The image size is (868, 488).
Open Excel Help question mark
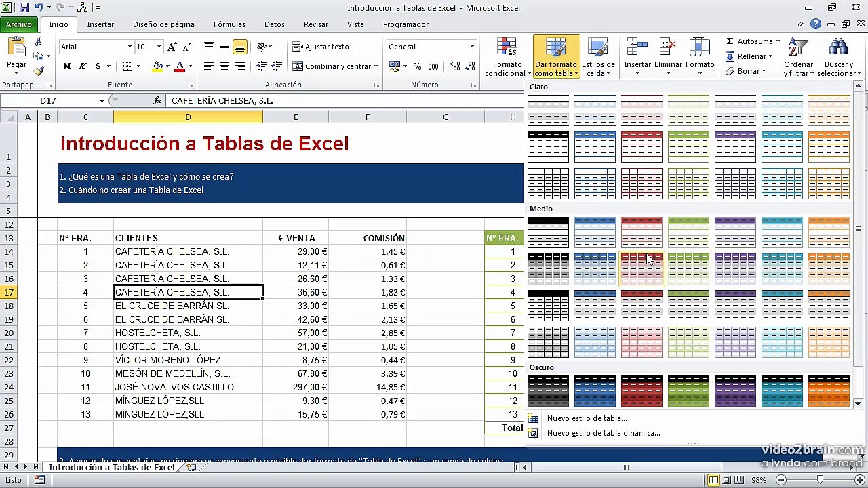coord(816,24)
